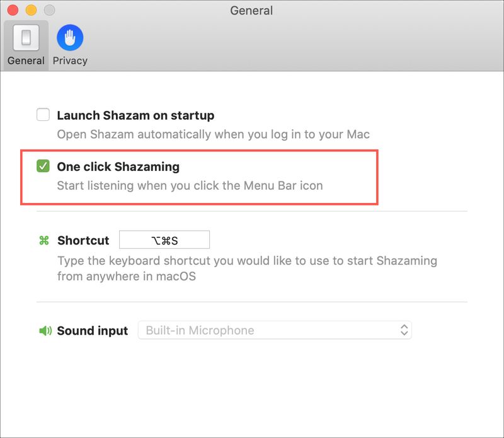Click 'Start listening when you click the Menu Bar icon'

[x=190, y=186]
